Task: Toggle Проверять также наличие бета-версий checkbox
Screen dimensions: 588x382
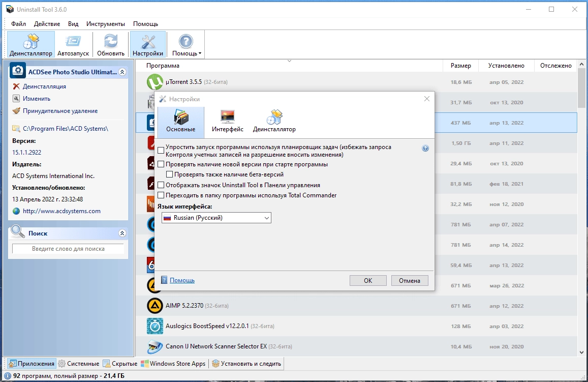Action: [170, 174]
